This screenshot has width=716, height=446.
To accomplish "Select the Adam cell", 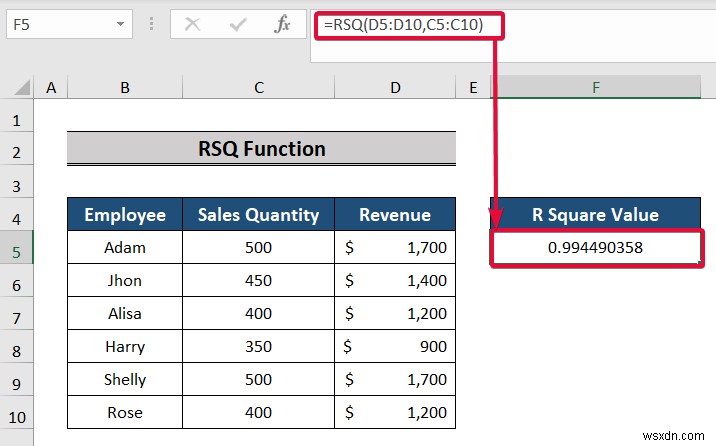I will 125,247.
